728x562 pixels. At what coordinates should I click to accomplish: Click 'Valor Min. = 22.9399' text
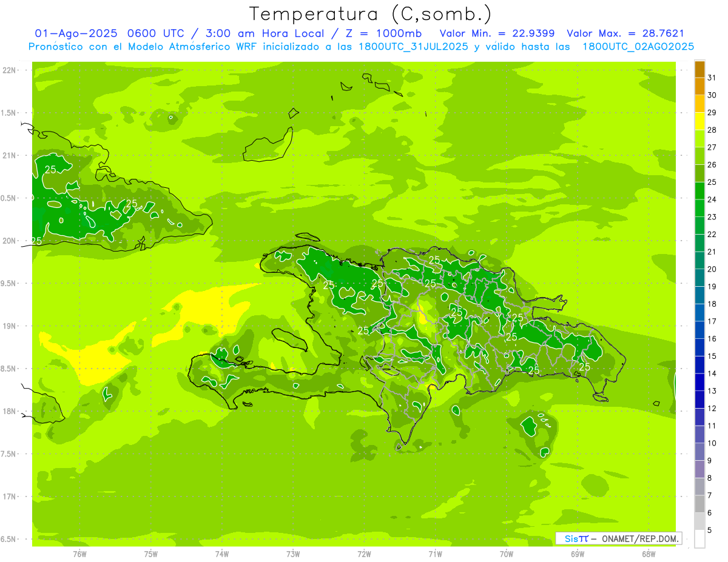click(x=497, y=33)
